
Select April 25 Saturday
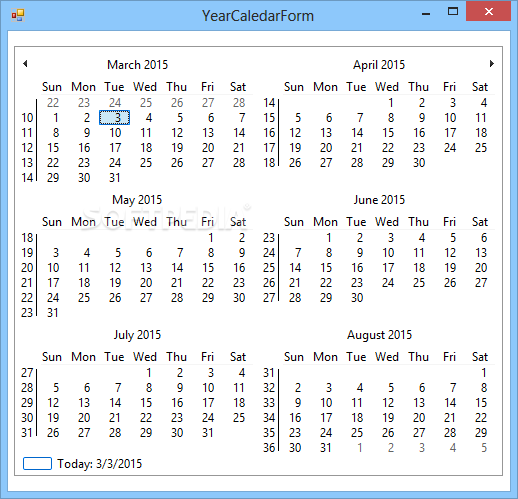[x=481, y=148]
